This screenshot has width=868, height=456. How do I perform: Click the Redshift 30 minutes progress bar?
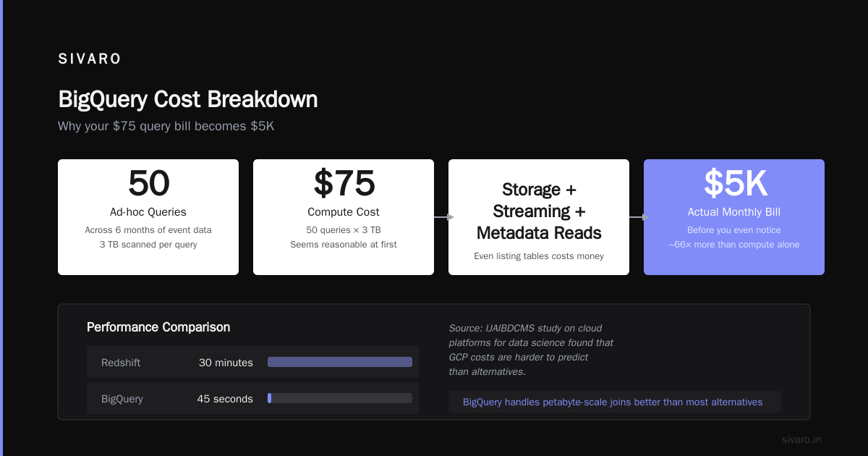340,362
